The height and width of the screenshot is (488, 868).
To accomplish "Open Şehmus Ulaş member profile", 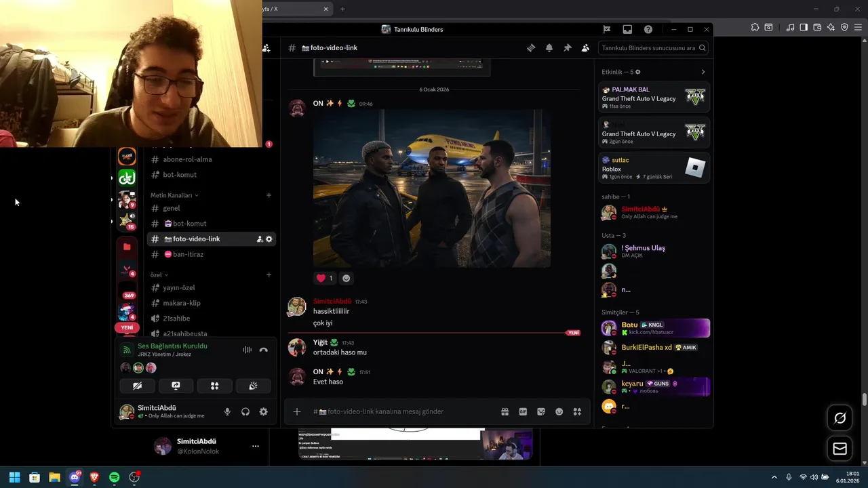I will point(654,251).
